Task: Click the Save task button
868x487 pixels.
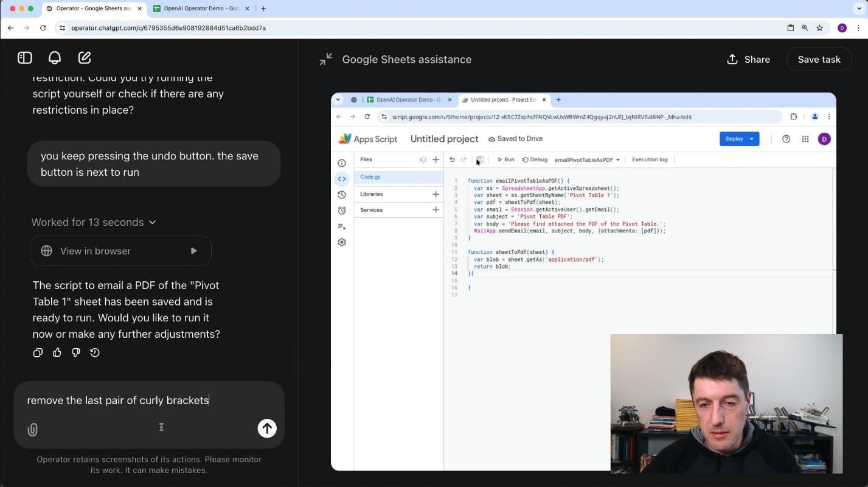Action: (x=819, y=59)
